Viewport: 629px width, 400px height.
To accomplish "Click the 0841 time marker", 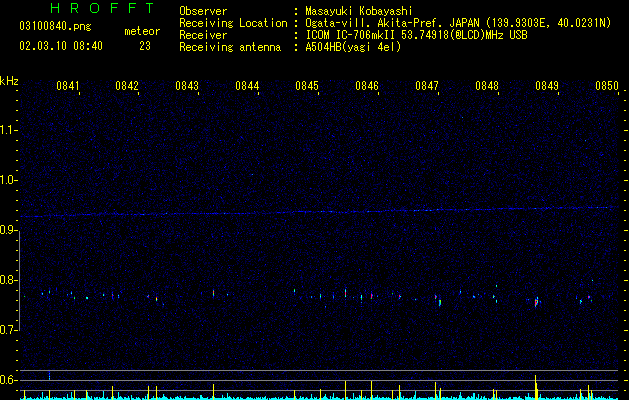I will tap(67, 86).
